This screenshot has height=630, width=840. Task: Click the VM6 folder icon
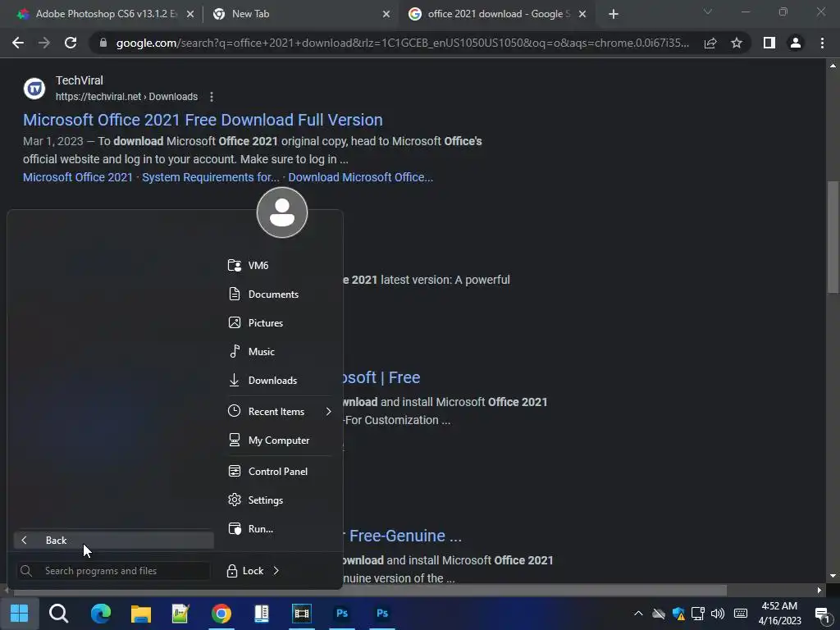coord(234,265)
